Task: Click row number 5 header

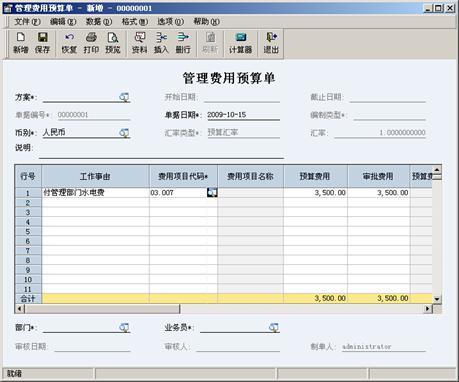Action: (28, 231)
